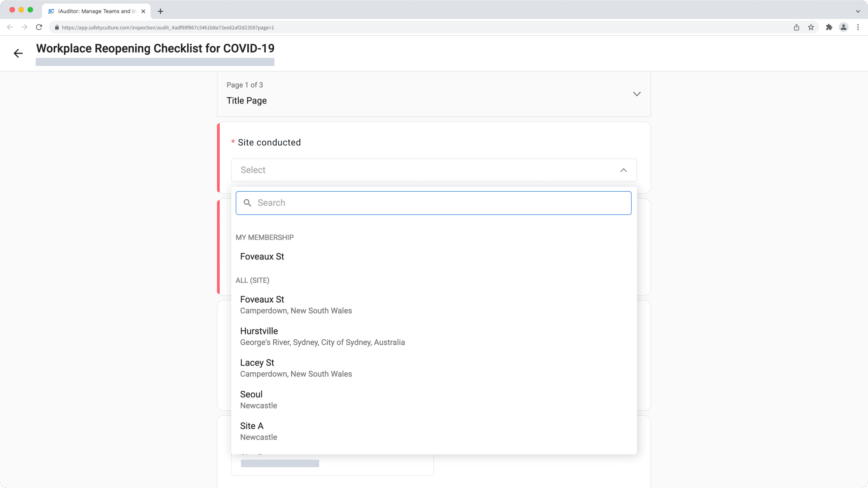Open a new browser tab
The image size is (868, 488).
[x=160, y=11]
